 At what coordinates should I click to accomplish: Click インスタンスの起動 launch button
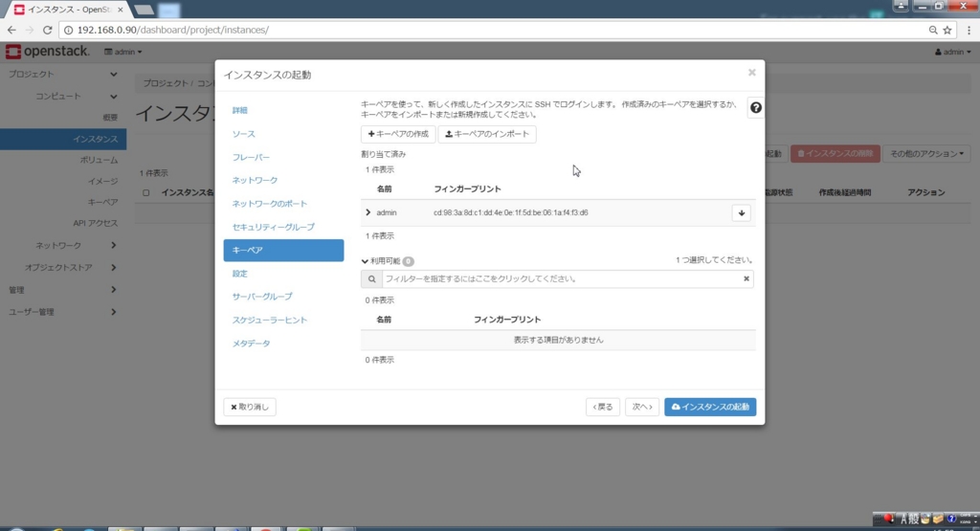click(710, 408)
